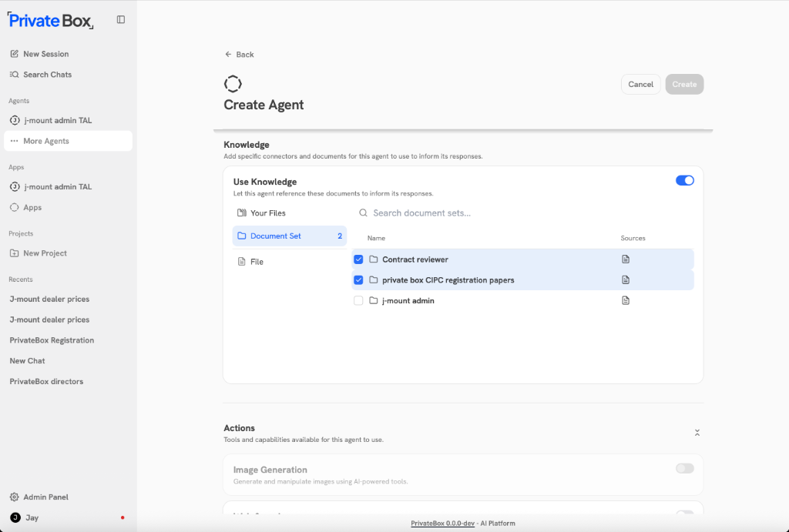The height and width of the screenshot is (532, 789).
Task: Check the j-mount admin document set
Action: (x=358, y=300)
